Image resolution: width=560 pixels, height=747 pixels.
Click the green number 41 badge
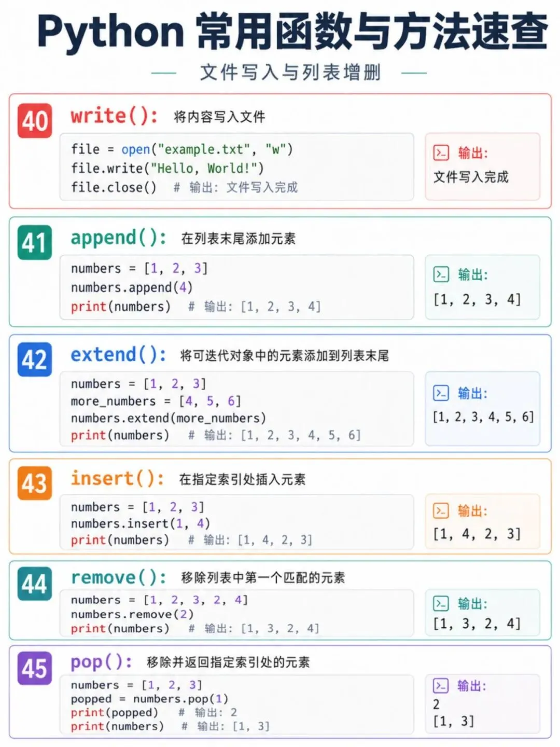tap(35, 242)
